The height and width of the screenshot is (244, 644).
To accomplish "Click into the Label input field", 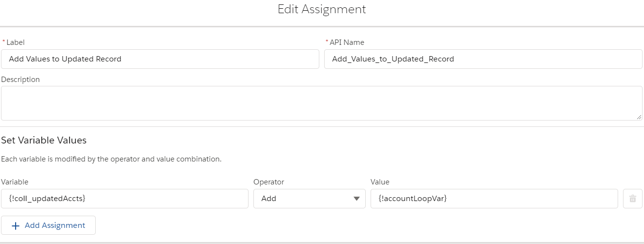I will click(x=160, y=59).
